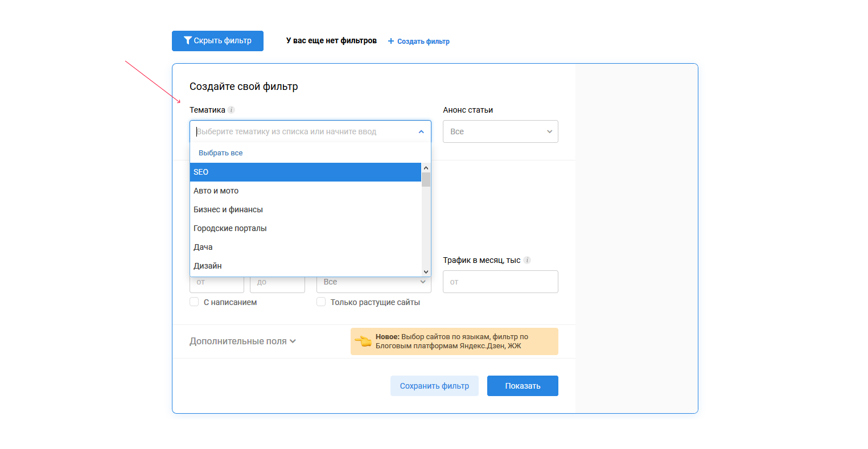
Task: Select Дизайн topic from list
Action: point(306,266)
